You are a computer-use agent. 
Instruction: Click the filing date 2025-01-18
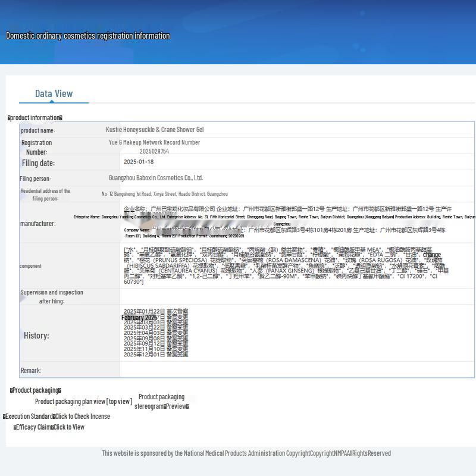pos(139,162)
